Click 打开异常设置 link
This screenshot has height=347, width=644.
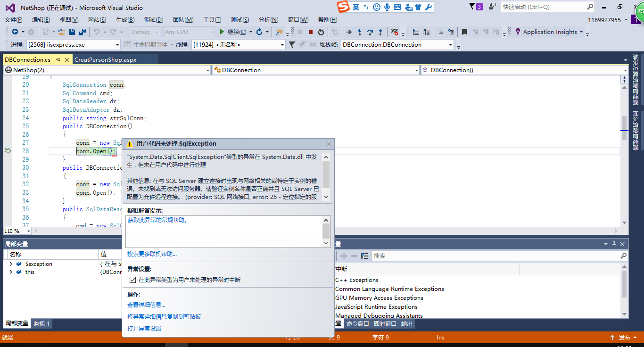[144, 328]
